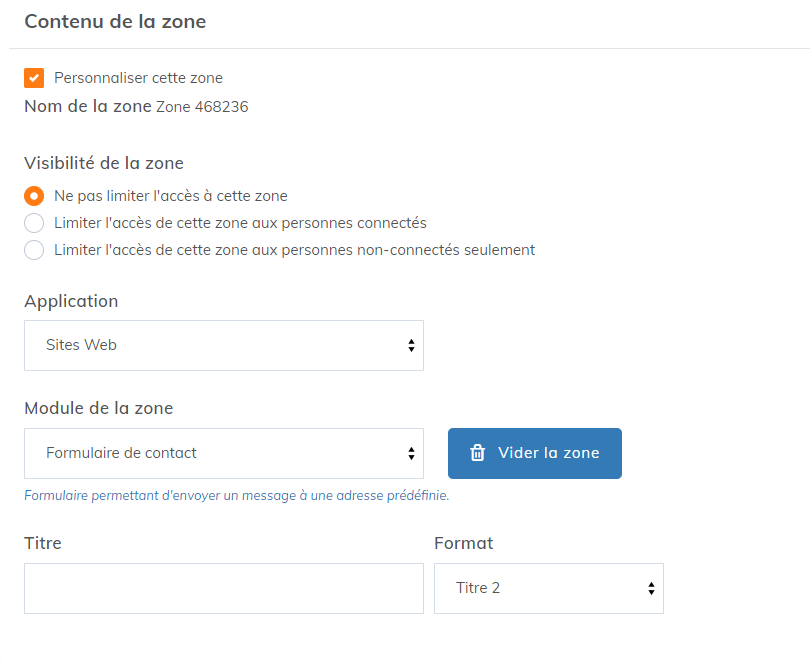
Task: Open the "Formulaire de contact" module dropdown
Action: [223, 453]
